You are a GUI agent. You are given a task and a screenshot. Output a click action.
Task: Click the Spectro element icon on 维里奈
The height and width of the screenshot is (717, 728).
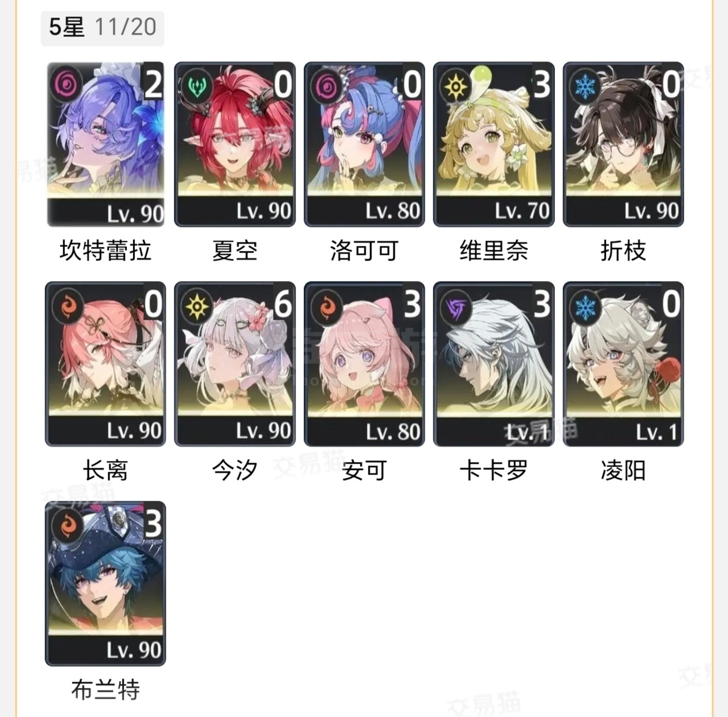pyautogui.click(x=456, y=86)
